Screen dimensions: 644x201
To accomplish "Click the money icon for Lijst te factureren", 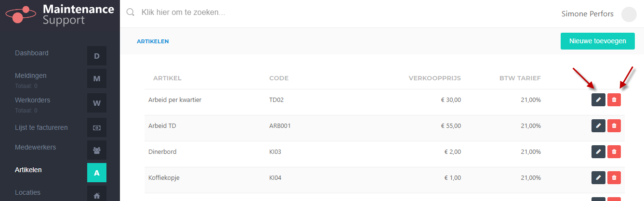I will click(97, 127).
